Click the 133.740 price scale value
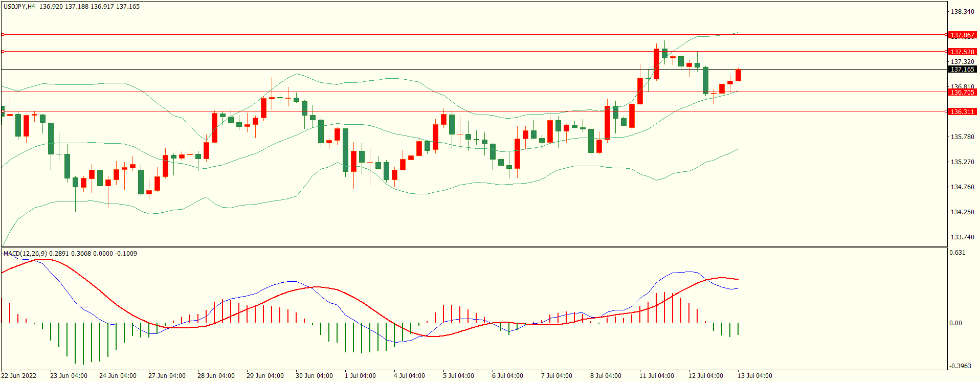 [x=962, y=237]
